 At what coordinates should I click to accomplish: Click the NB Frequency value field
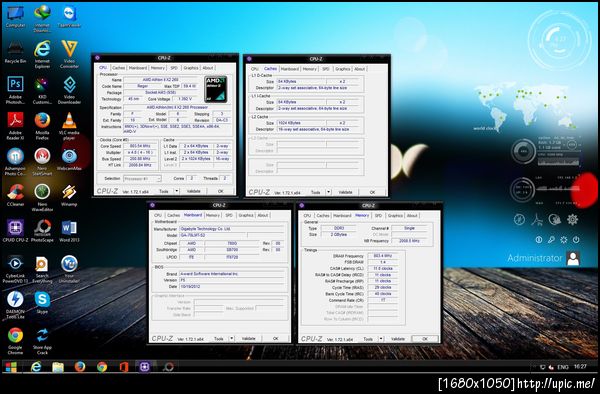coord(409,241)
